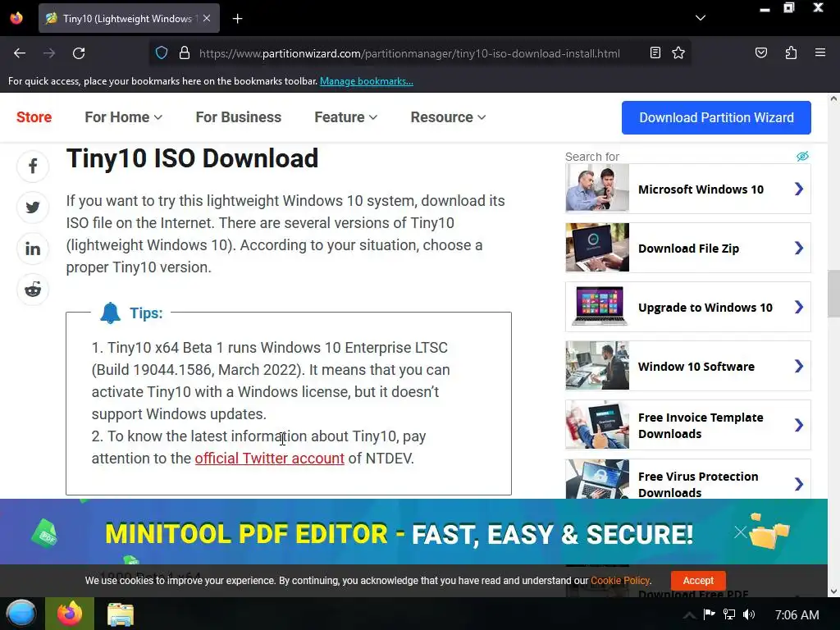The width and height of the screenshot is (840, 630).
Task: Click Manage bookmarks link
Action: pyautogui.click(x=367, y=81)
